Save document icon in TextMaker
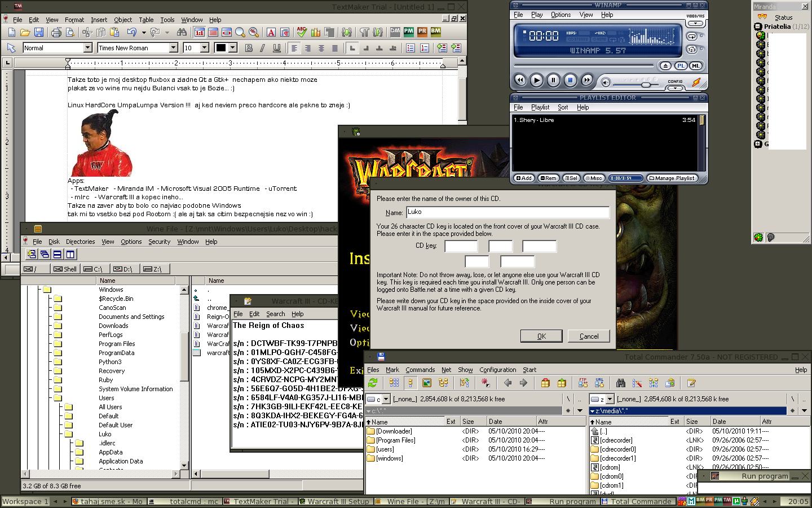The image size is (812, 508). pos(38,33)
